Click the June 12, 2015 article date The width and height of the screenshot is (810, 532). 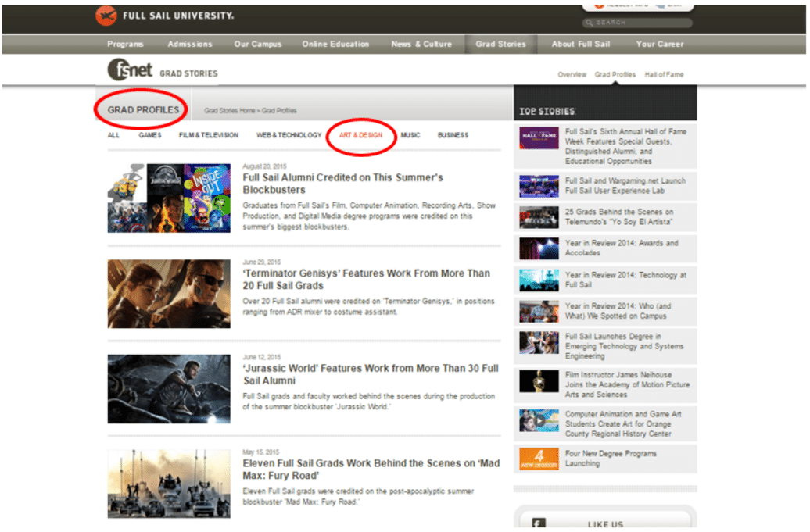tap(262, 357)
